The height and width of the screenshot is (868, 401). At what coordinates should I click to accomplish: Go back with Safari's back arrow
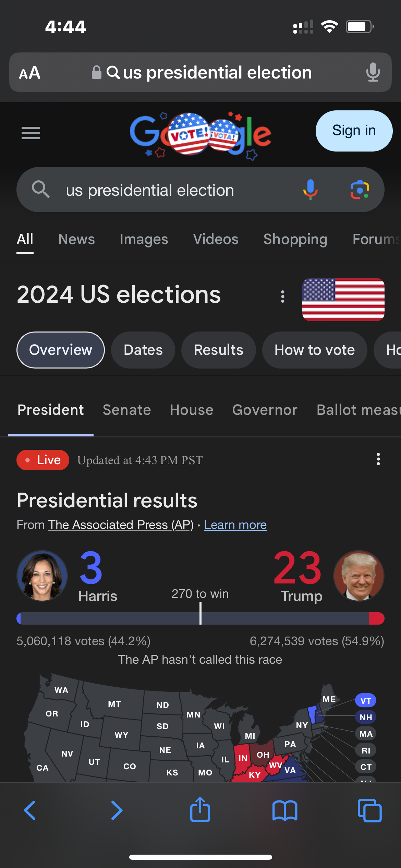30,810
